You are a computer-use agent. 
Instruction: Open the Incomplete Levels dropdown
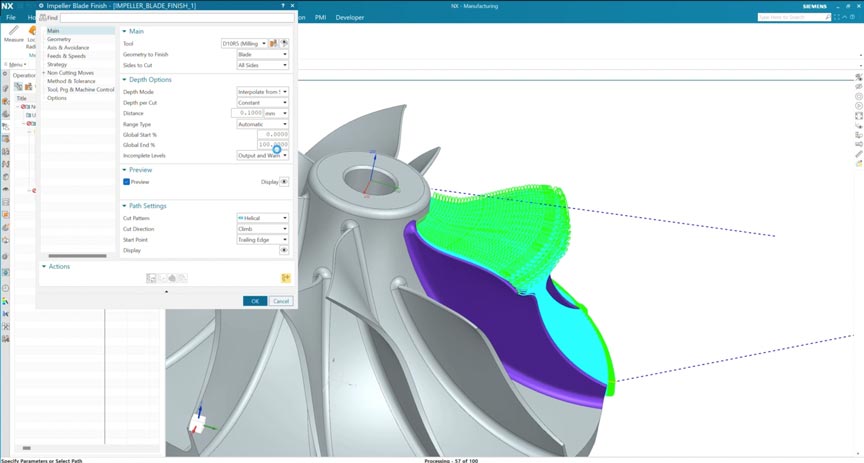point(262,155)
